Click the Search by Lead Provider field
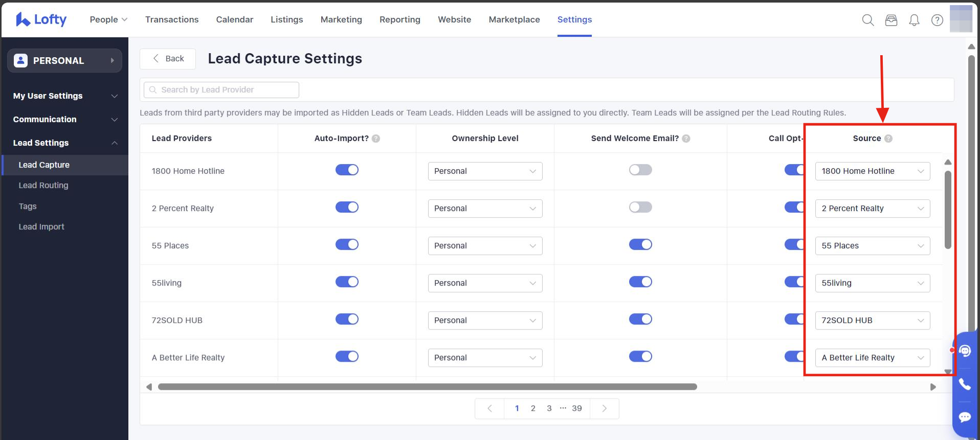Screen dimensions: 980x440 click(221, 90)
